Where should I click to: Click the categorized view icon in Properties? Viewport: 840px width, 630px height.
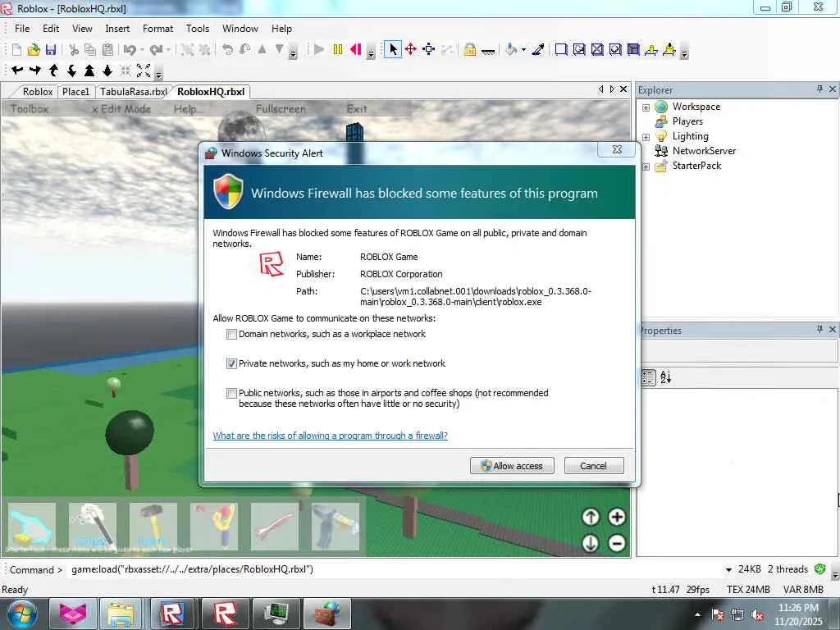click(648, 377)
